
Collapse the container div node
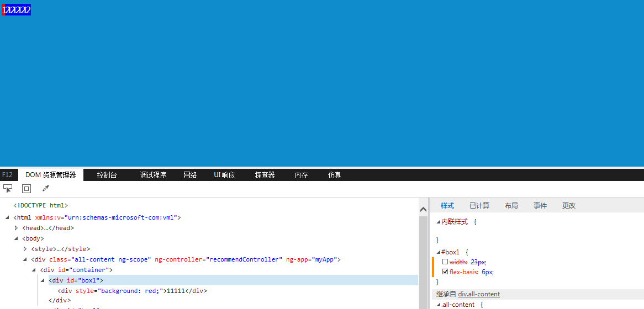tap(34, 270)
